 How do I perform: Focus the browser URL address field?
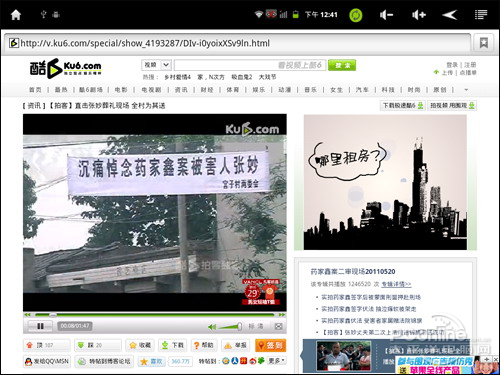pos(237,43)
